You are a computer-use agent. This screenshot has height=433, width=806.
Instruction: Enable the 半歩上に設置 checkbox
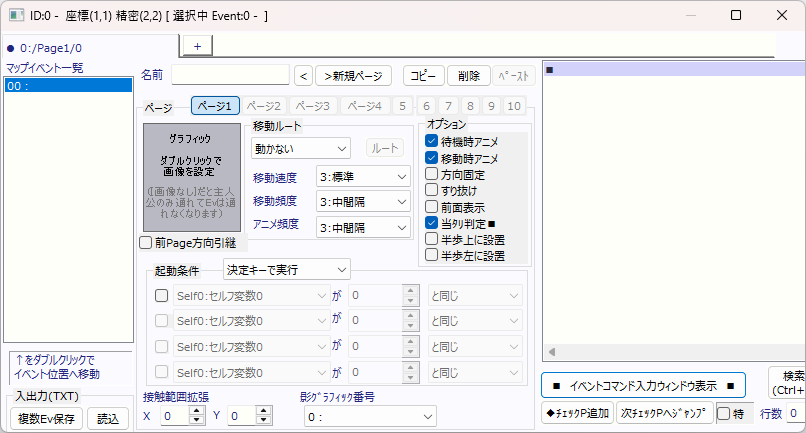(x=431, y=239)
